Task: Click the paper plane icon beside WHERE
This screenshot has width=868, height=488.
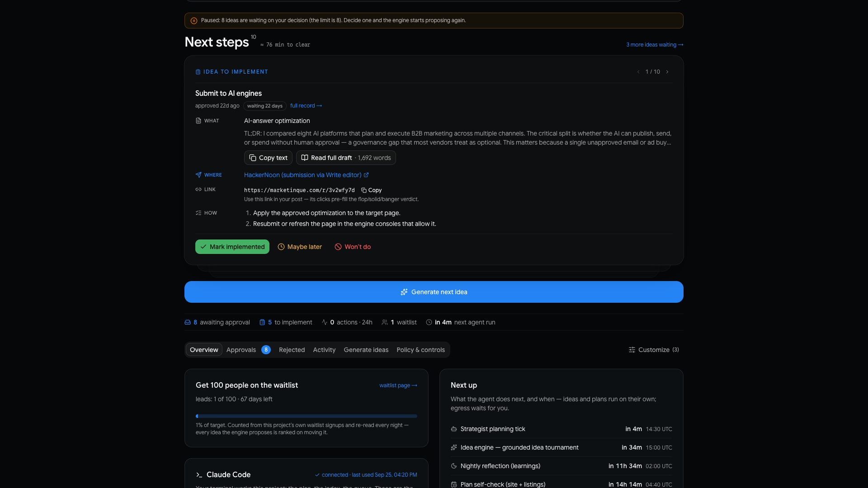Action: 198,175
